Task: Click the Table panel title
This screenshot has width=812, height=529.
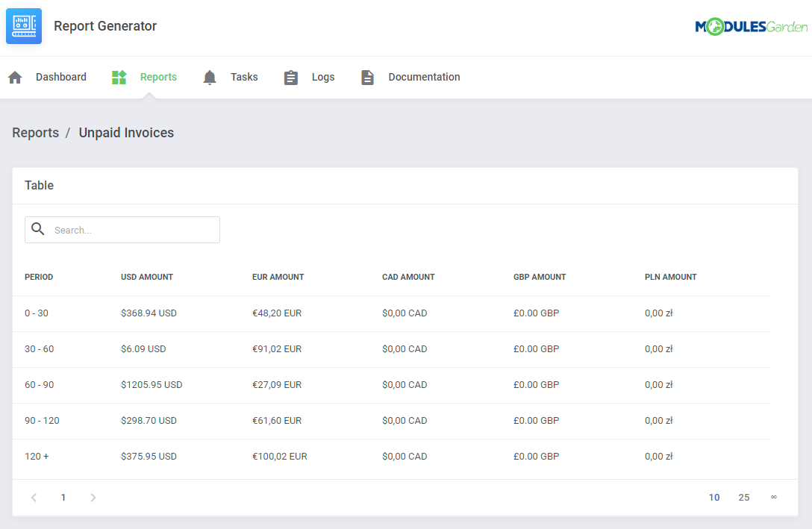Action: pyautogui.click(x=40, y=186)
